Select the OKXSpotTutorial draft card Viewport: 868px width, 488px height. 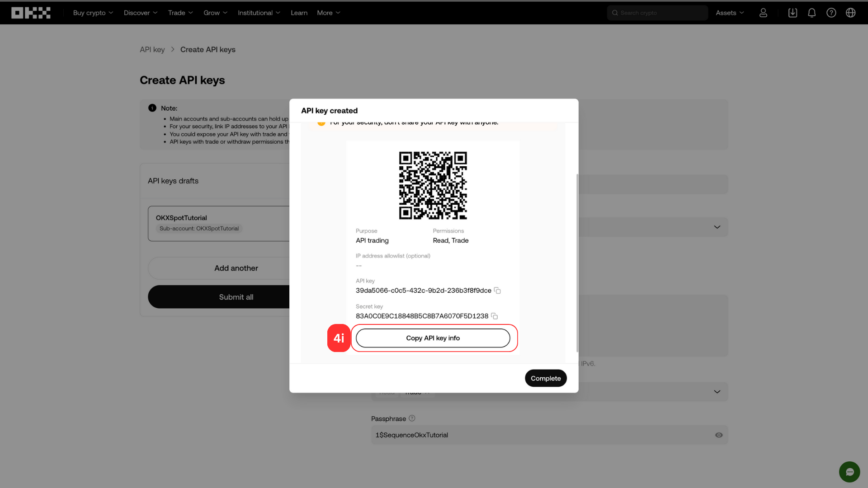[219, 223]
